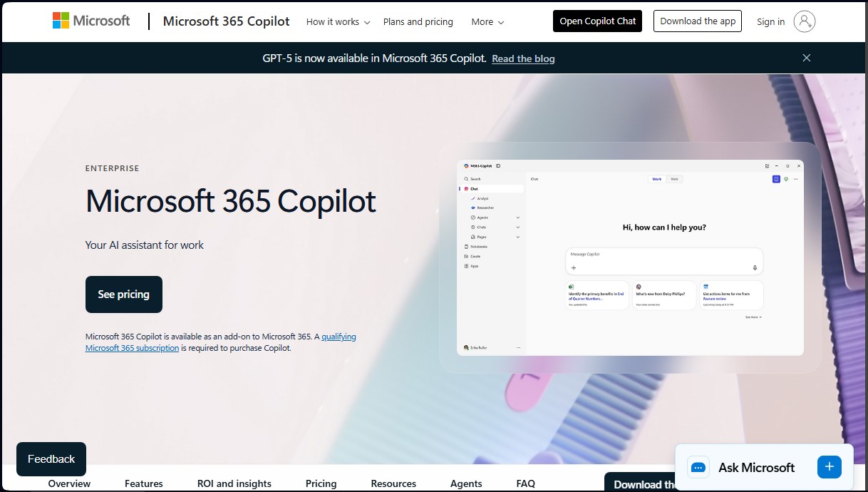This screenshot has height=492, width=868.
Task: Start a new chat with the compose icon
Action: [x=776, y=179]
